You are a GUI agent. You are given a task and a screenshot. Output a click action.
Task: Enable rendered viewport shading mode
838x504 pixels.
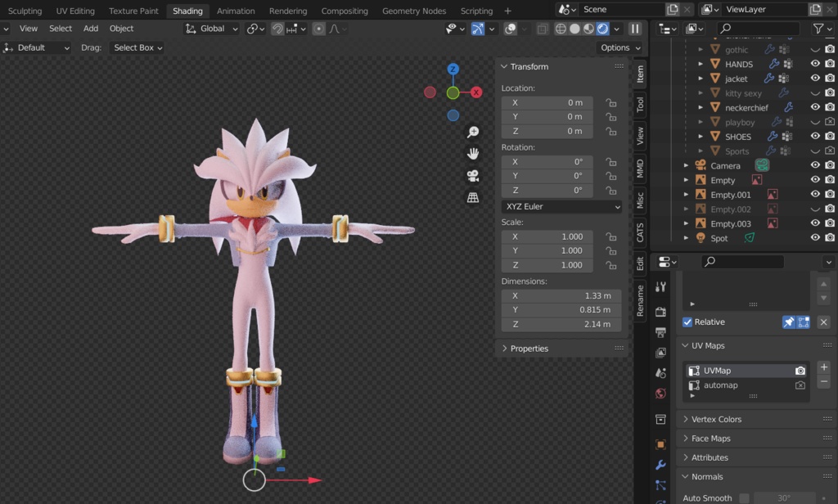click(603, 29)
